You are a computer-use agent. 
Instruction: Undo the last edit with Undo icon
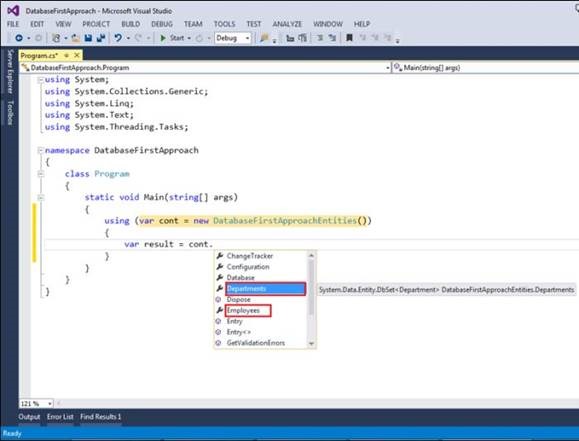pyautogui.click(x=118, y=38)
